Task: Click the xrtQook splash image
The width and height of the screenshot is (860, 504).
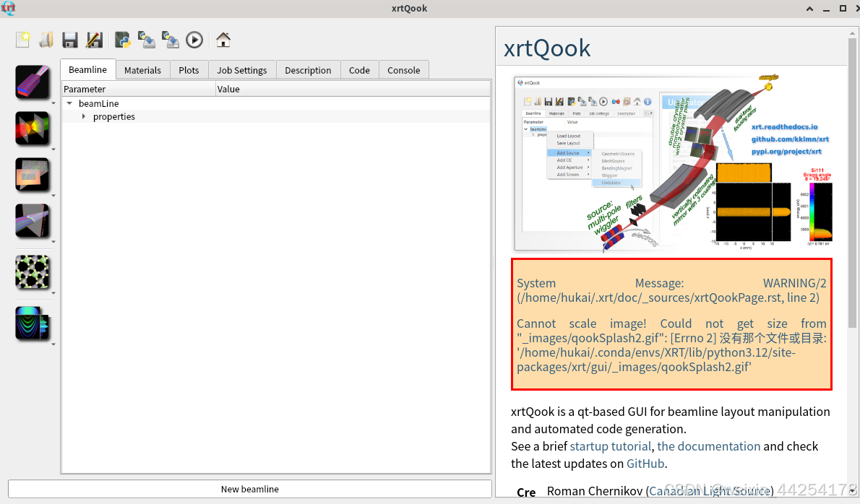Action: tap(673, 163)
